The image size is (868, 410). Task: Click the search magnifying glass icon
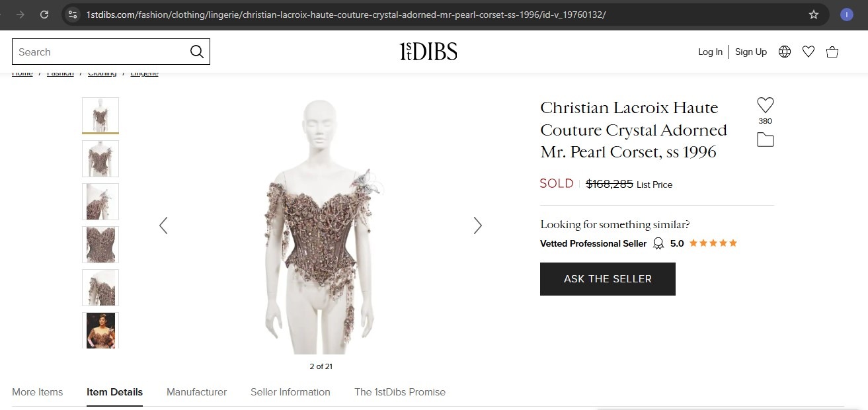196,52
